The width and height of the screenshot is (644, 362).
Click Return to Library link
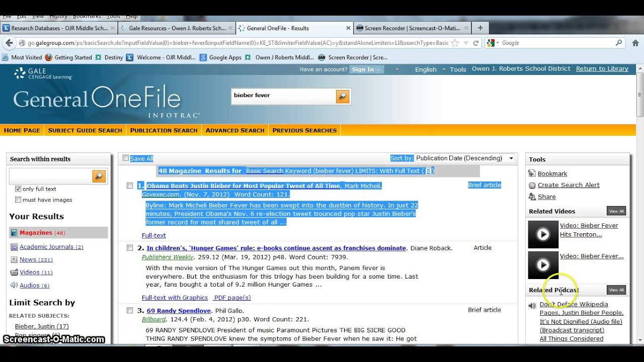point(602,69)
